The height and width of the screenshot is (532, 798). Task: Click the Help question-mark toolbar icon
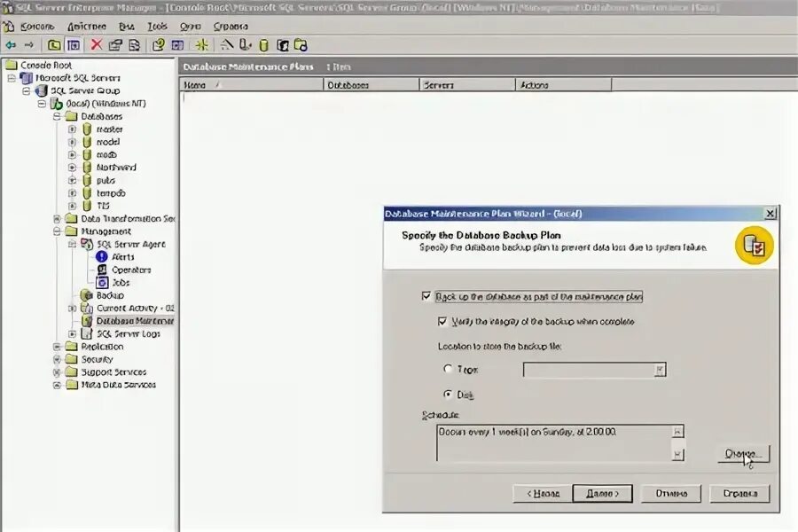pos(159,45)
